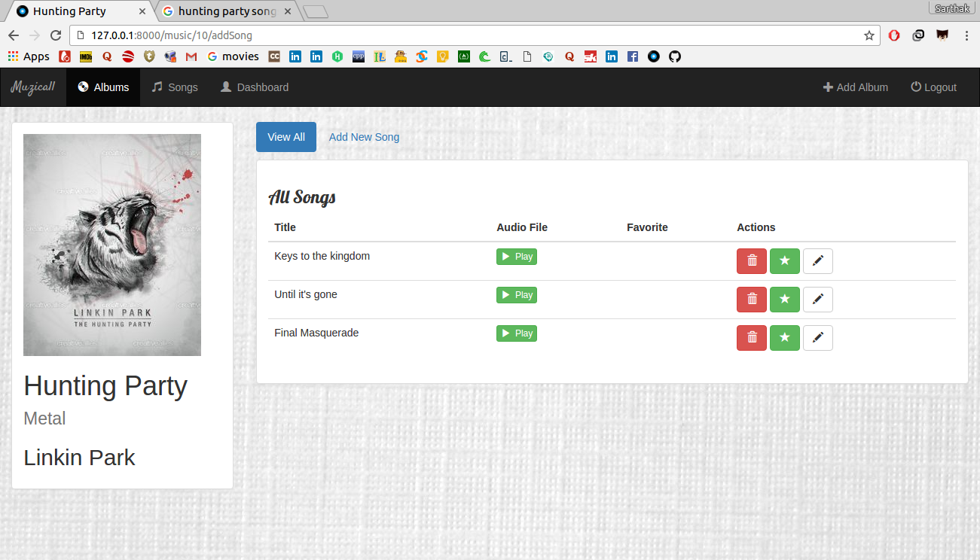Image resolution: width=980 pixels, height=560 pixels.
Task: Open the lightbulb Keep bookmark
Action: point(443,56)
